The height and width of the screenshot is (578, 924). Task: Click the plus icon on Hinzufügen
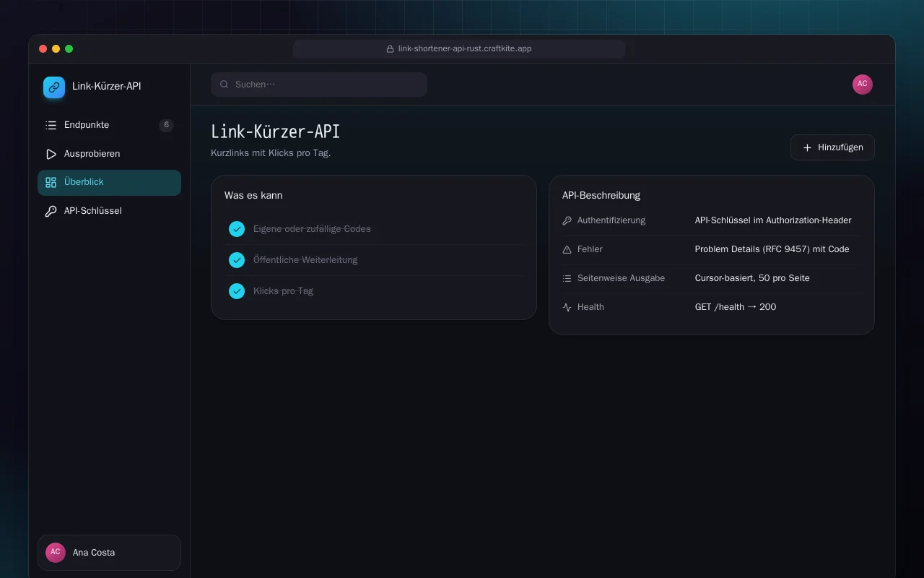pos(807,147)
